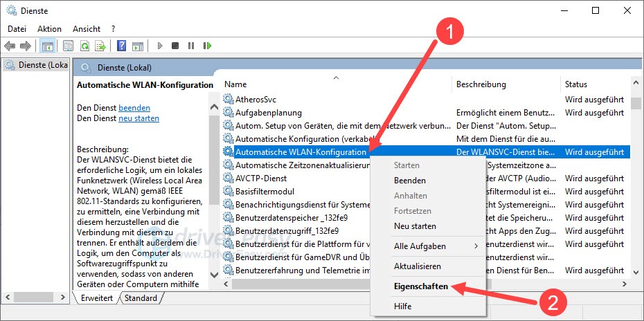Screen dimensions: 644x321
Task: Open the Aktion menu
Action: (x=49, y=29)
